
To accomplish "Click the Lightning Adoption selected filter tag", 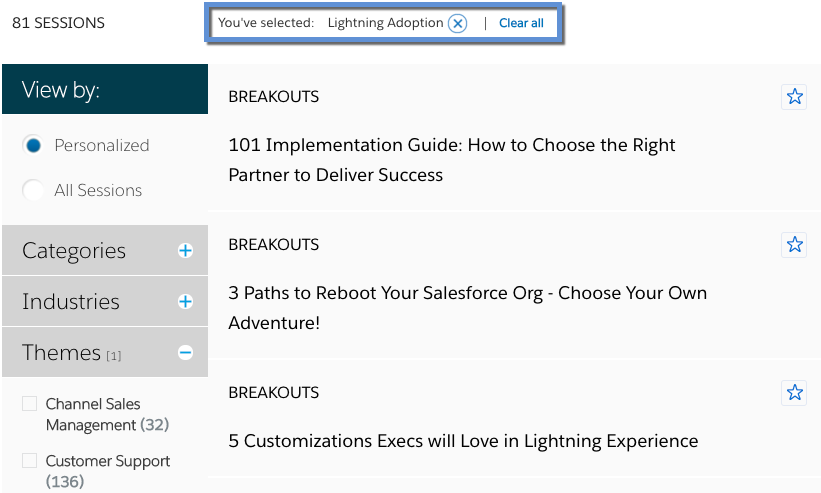I will (385, 23).
